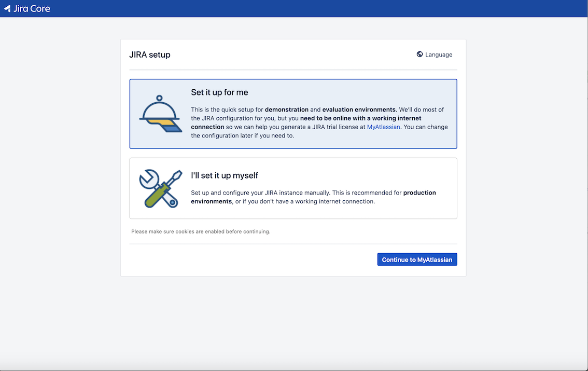Screen dimensions: 588x371
Task: Click the Jira Core header text
Action: coord(32,8)
